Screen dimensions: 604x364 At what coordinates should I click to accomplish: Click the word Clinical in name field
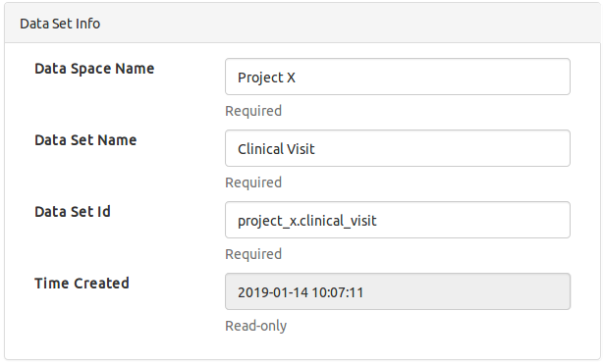[260, 149]
